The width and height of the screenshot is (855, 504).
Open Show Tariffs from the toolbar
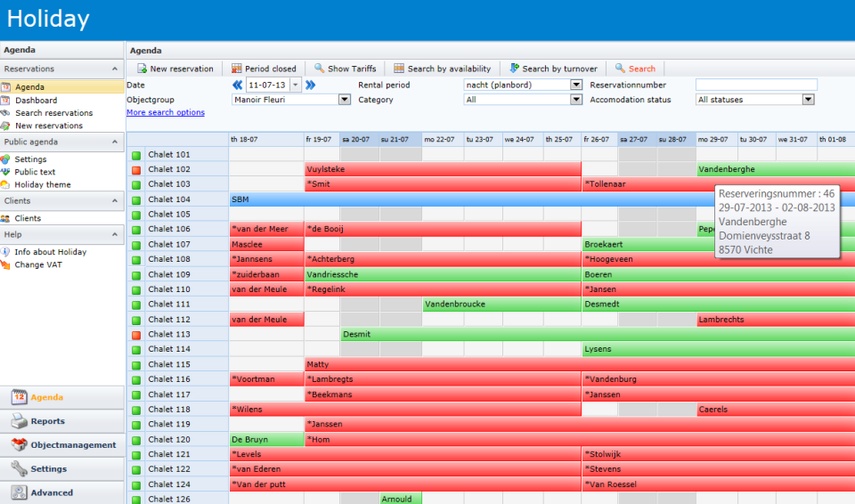pos(320,69)
